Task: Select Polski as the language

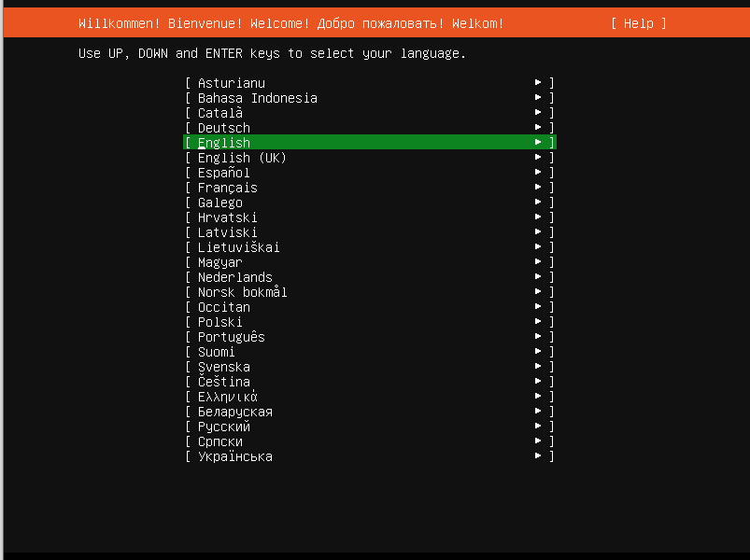Action: pyautogui.click(x=219, y=322)
